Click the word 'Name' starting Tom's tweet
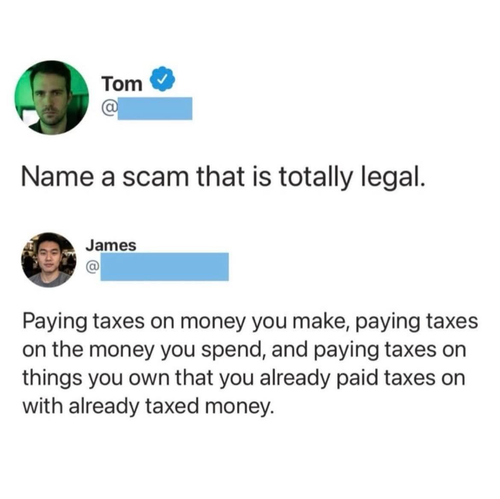This screenshot has width=500, height=499. point(57,177)
